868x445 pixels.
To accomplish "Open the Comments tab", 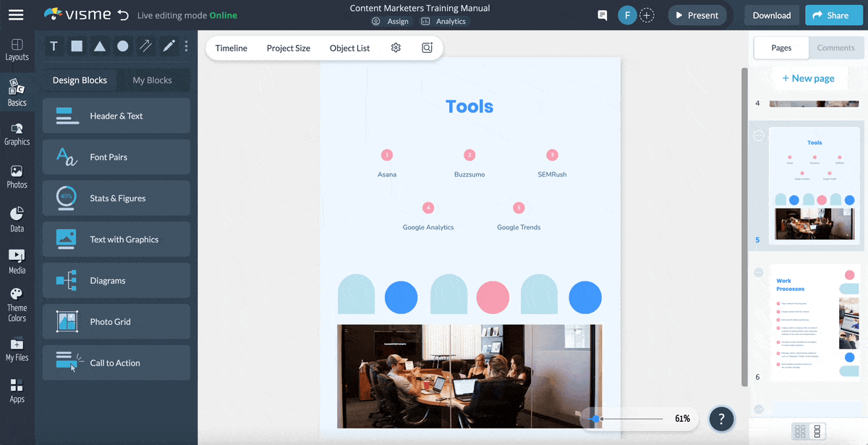I will 835,48.
